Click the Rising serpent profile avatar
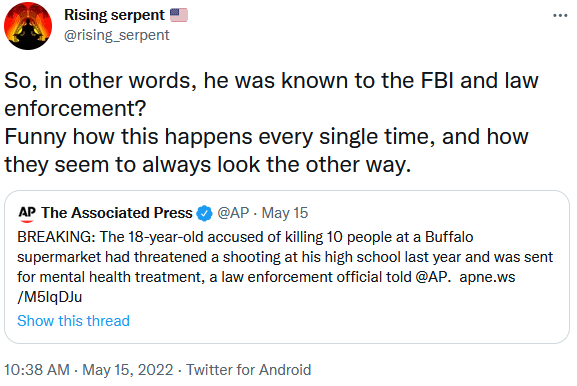 28,26
